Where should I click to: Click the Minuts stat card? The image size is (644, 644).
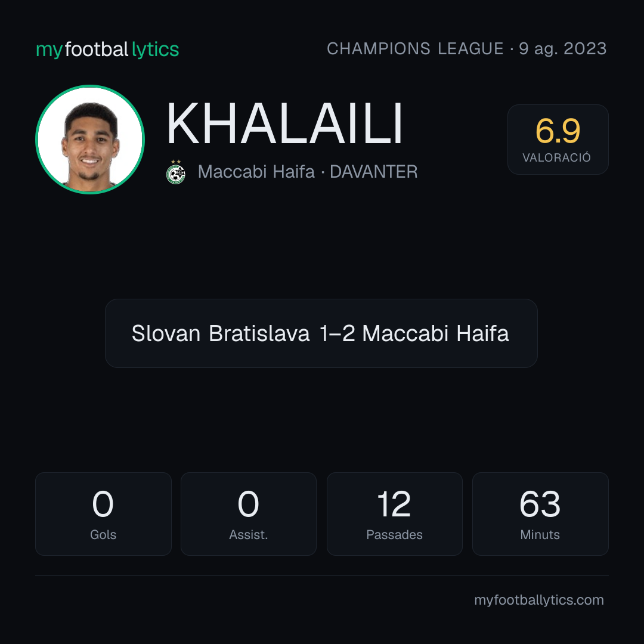tap(540, 514)
